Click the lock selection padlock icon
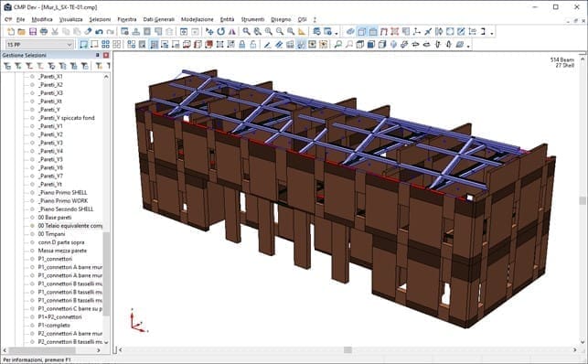Image resolution: width=588 pixels, height=364 pixels. click(242, 45)
